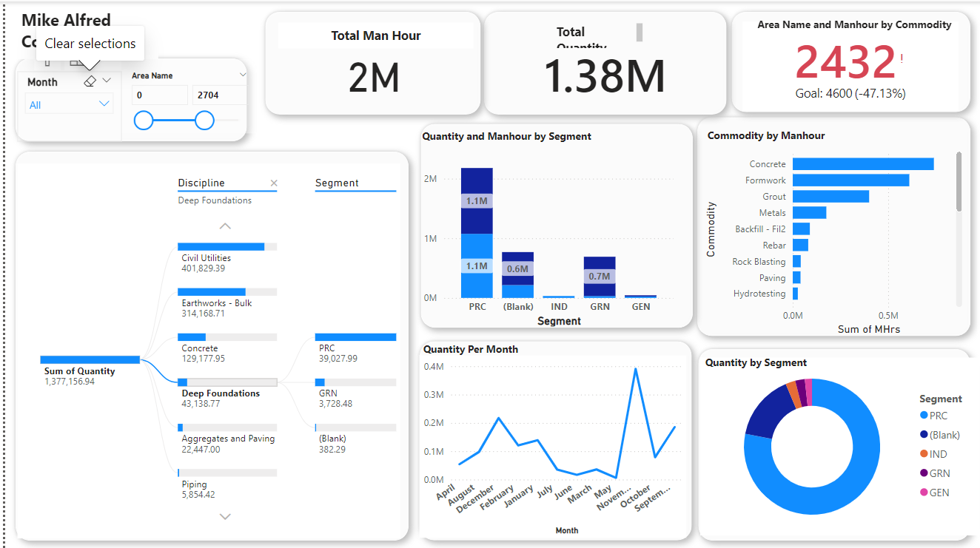Select the (Blank) segment node in tree
980x548 pixels.
tap(355, 438)
